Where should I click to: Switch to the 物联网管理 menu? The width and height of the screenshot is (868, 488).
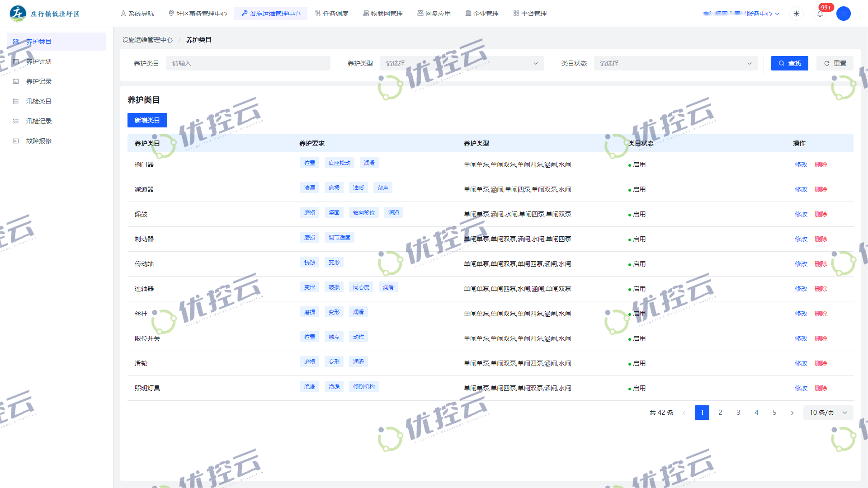click(x=382, y=14)
